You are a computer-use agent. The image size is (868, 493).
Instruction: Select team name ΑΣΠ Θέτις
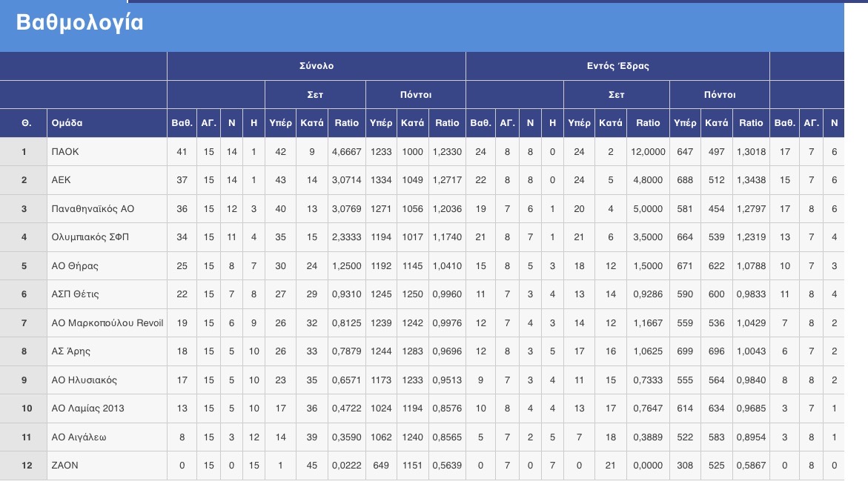76,294
